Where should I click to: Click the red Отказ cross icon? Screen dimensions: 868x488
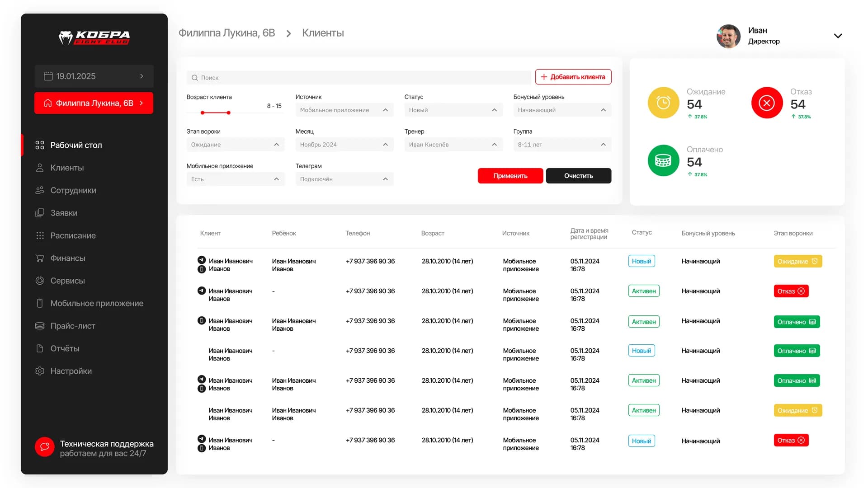(767, 103)
